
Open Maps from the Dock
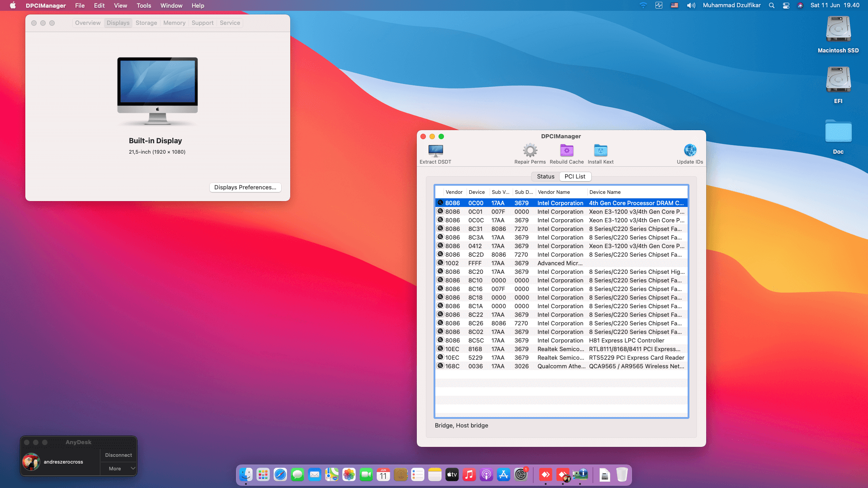tap(332, 474)
